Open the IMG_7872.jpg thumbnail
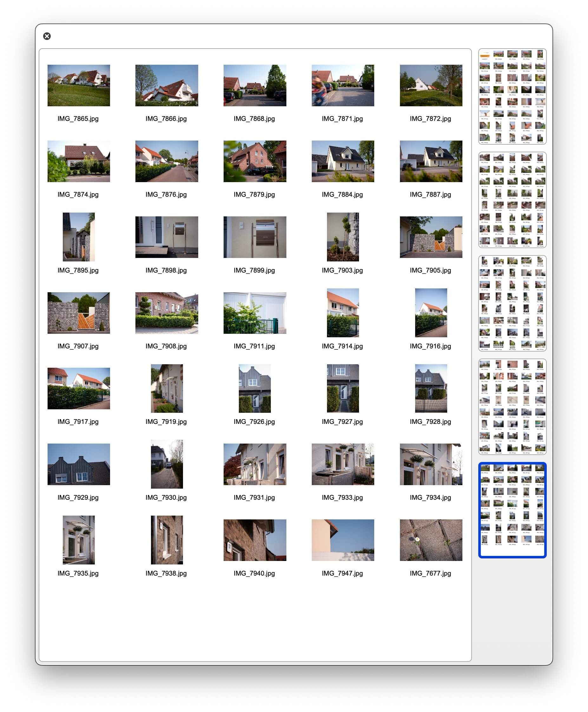Image resolution: width=588 pixels, height=712 pixels. pos(431,85)
